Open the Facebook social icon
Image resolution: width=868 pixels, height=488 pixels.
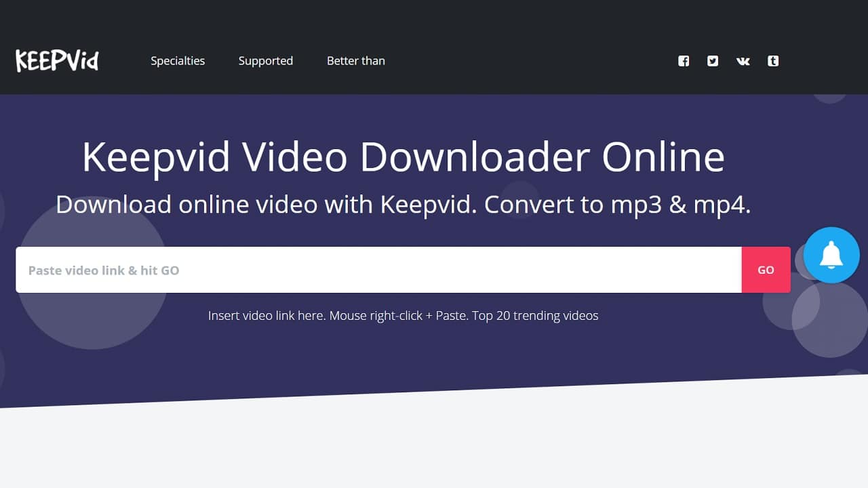pos(684,61)
